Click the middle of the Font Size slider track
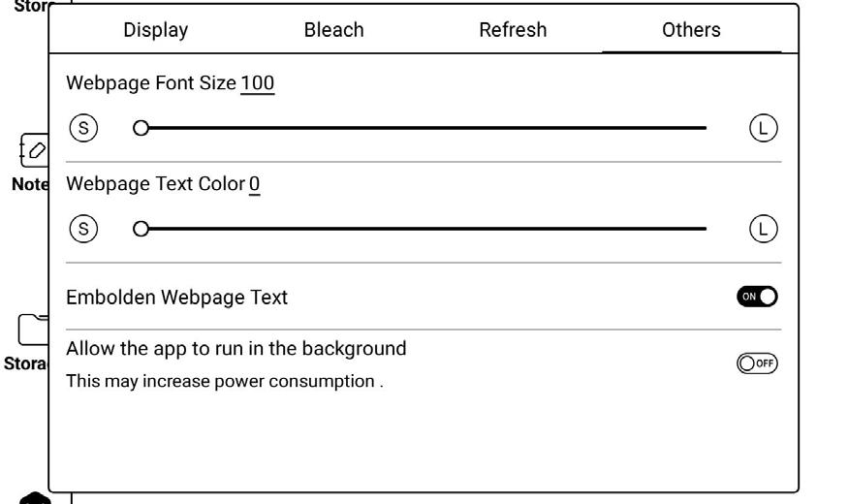The height and width of the screenshot is (504, 848). pyautogui.click(x=424, y=127)
